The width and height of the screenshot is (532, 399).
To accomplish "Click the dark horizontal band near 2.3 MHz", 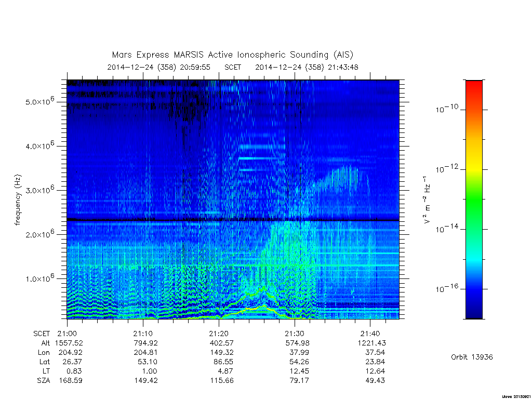I will [x=233, y=220].
